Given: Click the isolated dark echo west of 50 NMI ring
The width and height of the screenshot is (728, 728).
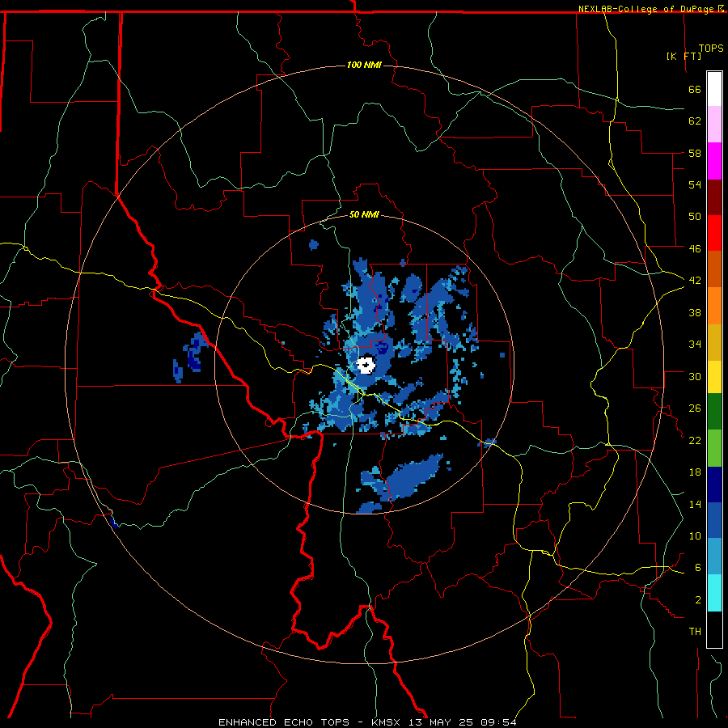Looking at the screenshot, I should point(195,352).
